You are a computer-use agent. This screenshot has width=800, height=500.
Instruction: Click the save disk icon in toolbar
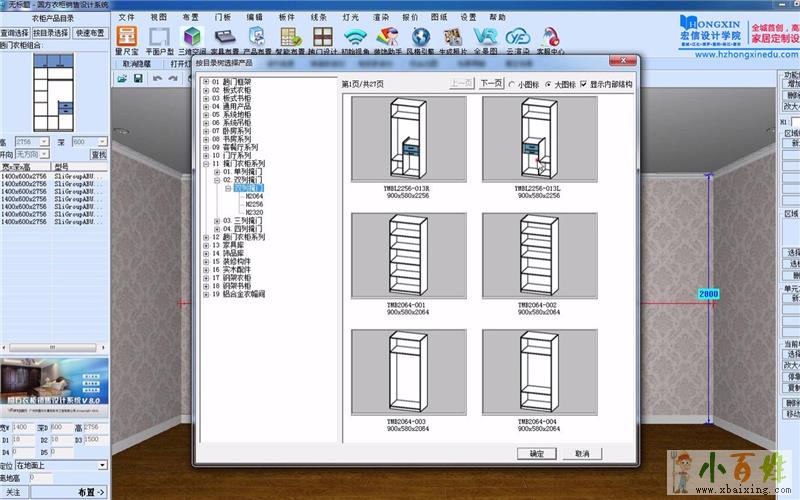click(139, 78)
